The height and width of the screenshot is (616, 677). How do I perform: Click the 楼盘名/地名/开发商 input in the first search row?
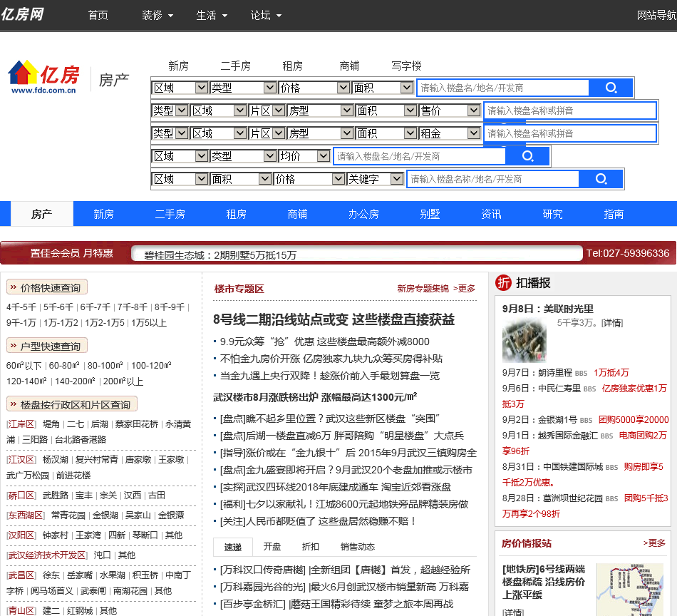tap(502, 88)
